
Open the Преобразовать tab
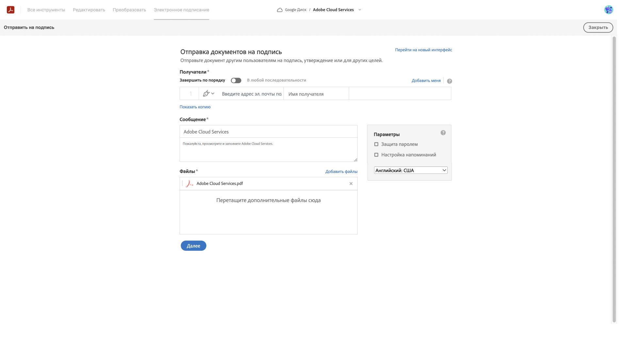coord(129,10)
